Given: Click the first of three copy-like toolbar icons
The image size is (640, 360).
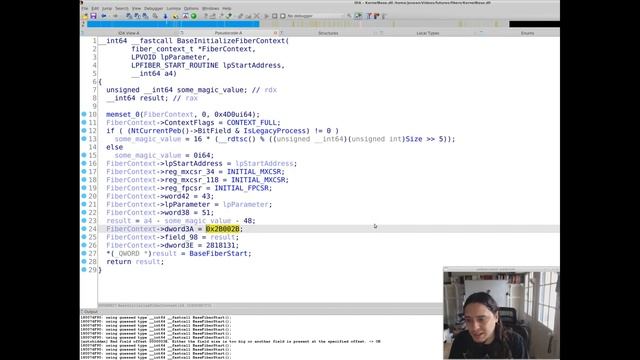Looking at the screenshot, I should [129, 16].
